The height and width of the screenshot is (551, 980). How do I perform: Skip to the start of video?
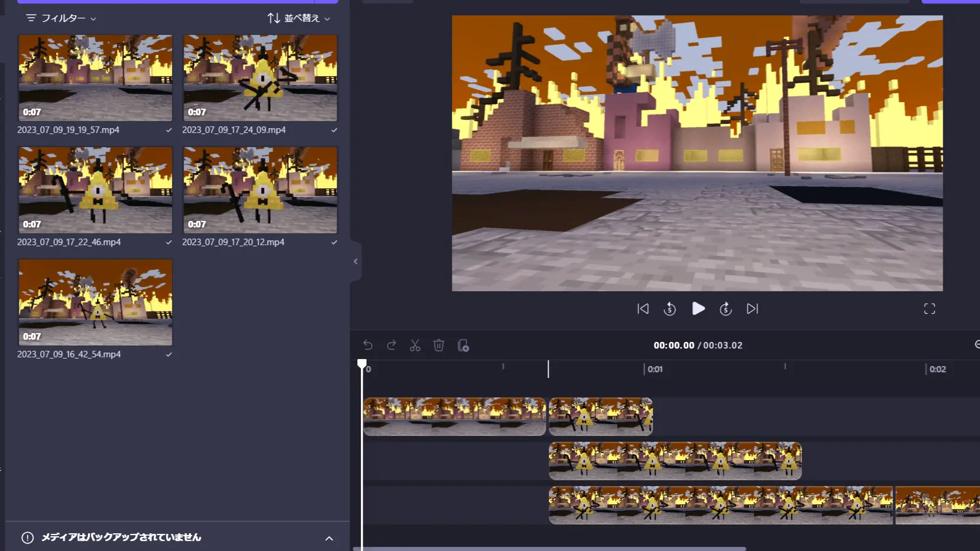point(643,309)
